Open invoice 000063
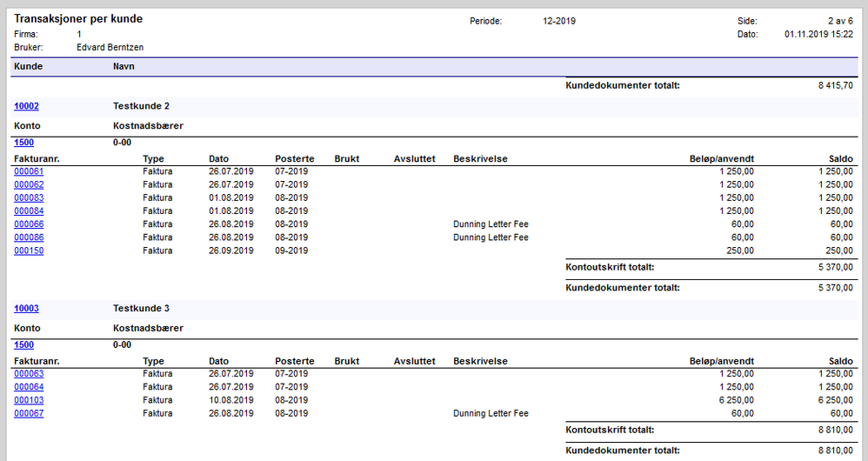This screenshot has height=461, width=868. 29,374
